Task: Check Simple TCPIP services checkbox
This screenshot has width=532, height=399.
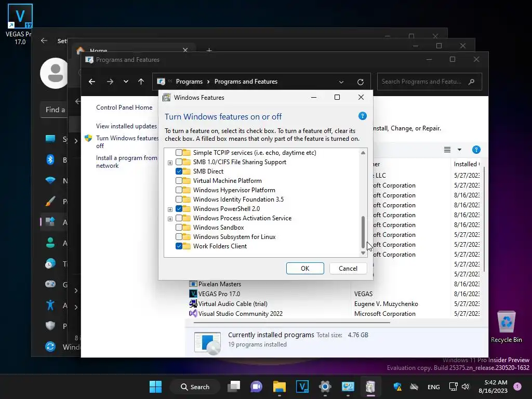Action: [x=179, y=153]
